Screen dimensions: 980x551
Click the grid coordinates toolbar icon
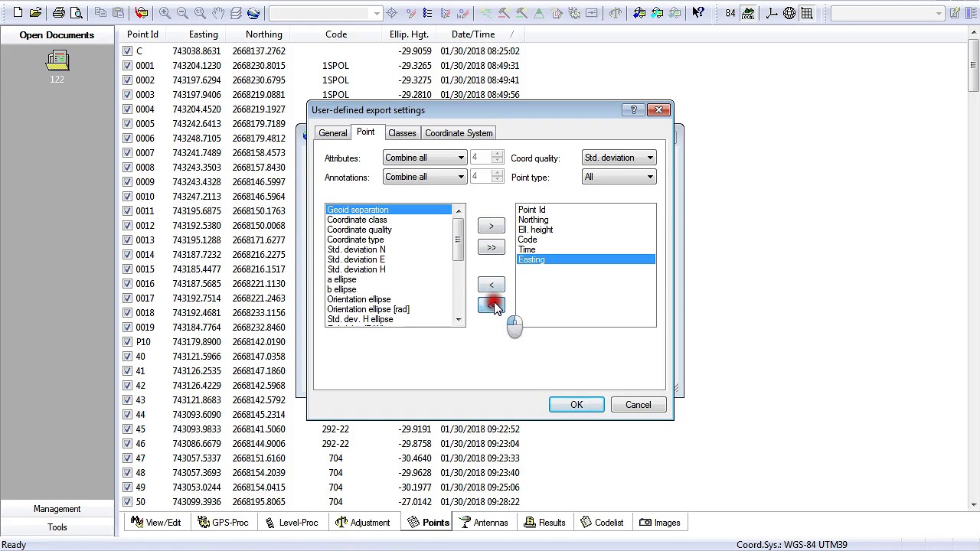click(807, 13)
